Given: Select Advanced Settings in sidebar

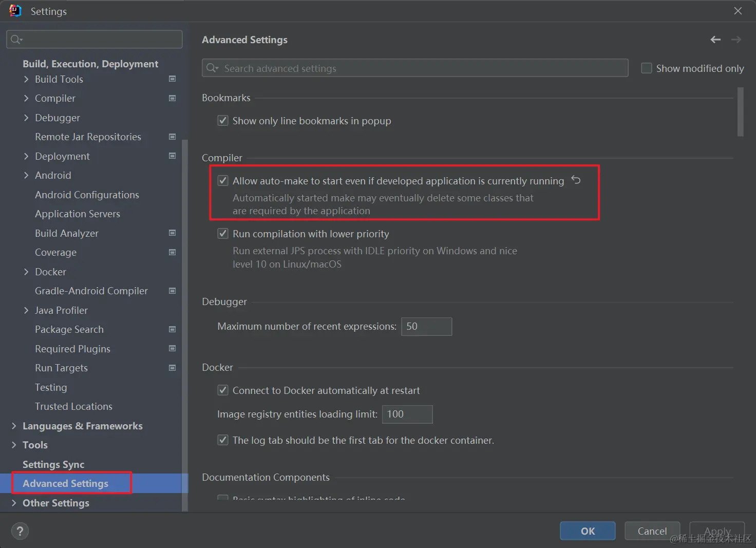Looking at the screenshot, I should pyautogui.click(x=66, y=483).
